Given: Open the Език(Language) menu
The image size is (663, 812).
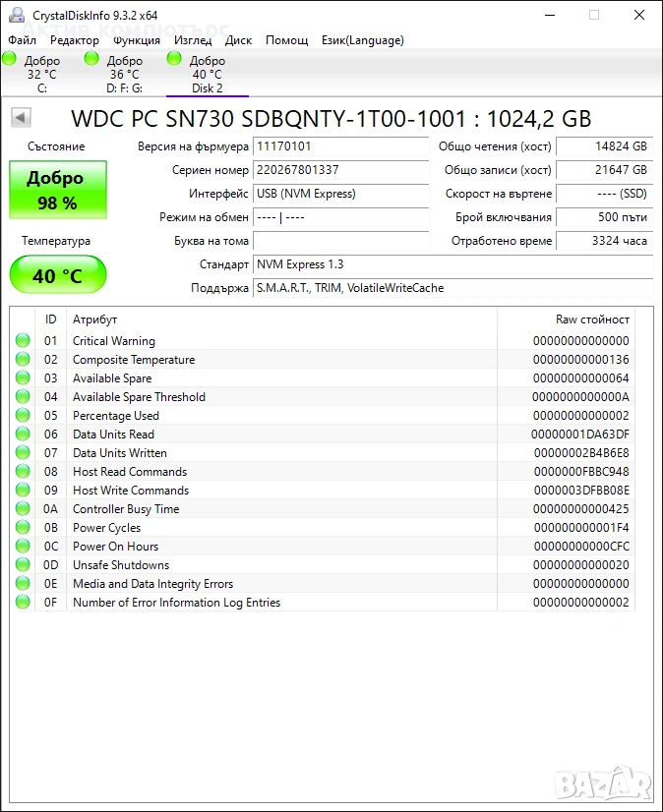Looking at the screenshot, I should [x=363, y=40].
